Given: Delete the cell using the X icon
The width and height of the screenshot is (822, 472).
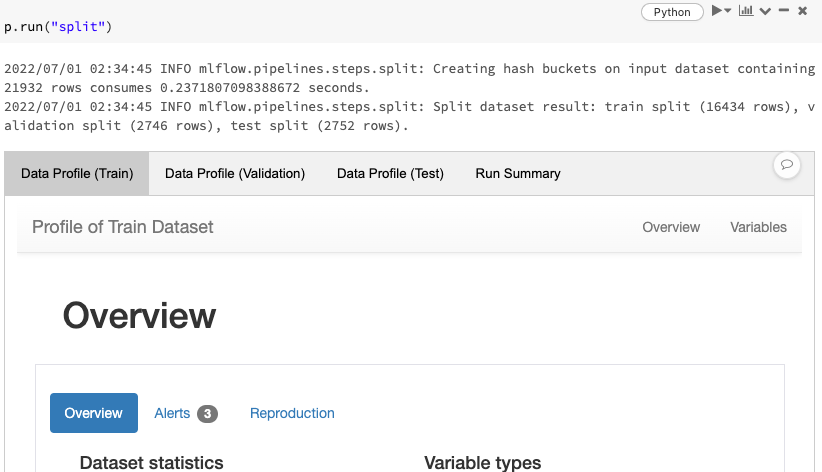Looking at the screenshot, I should pos(802,11).
